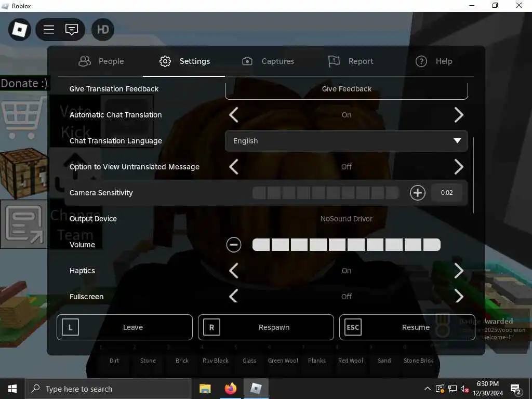Open the Help tab

434,61
